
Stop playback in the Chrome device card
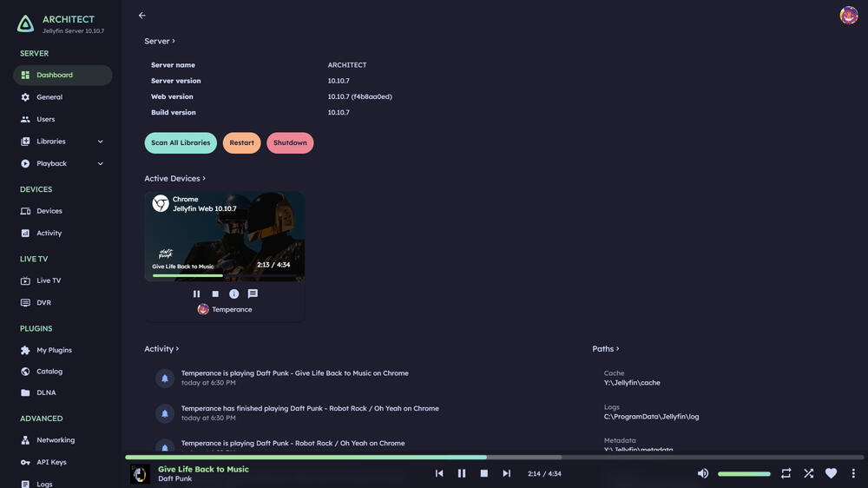[x=215, y=294]
